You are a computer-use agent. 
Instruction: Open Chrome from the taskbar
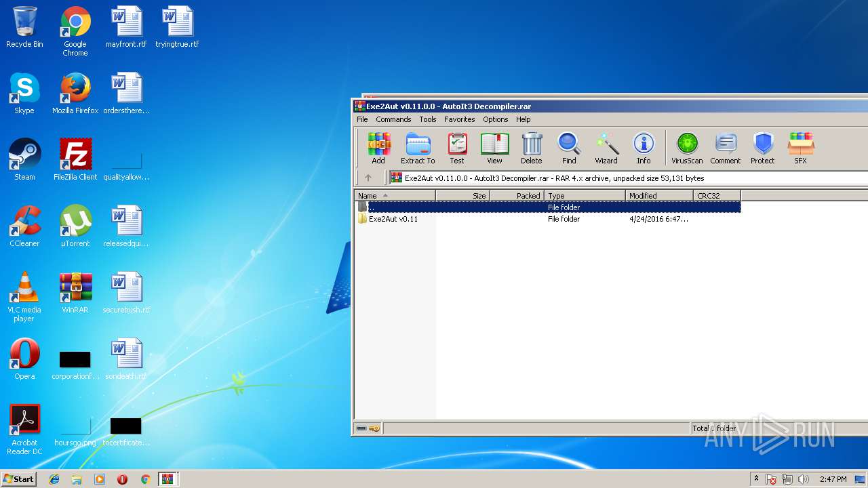click(145, 479)
